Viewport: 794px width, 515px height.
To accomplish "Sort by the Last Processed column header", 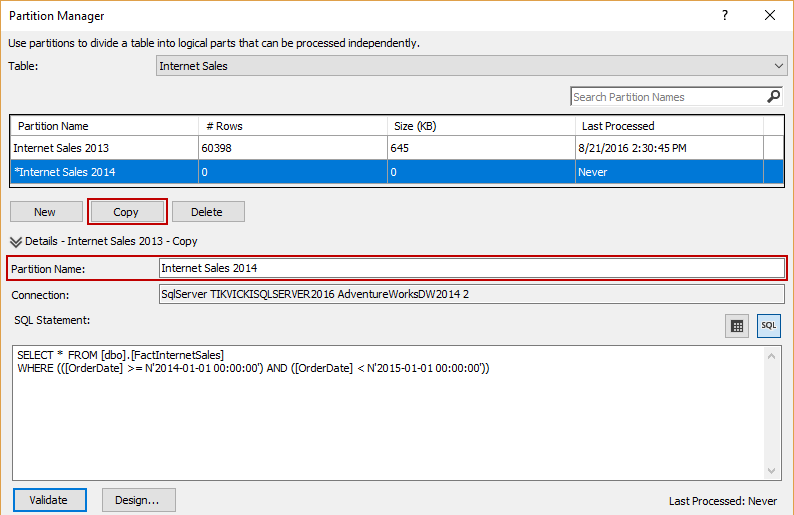I will (668, 126).
